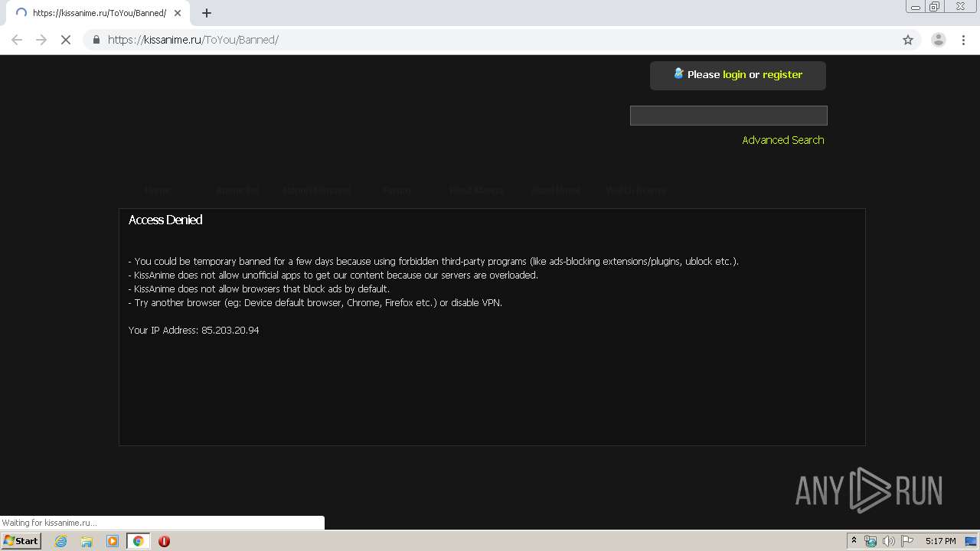This screenshot has width=980, height=551.
Task: Close the kissanime.ru tab
Action: pos(178,13)
